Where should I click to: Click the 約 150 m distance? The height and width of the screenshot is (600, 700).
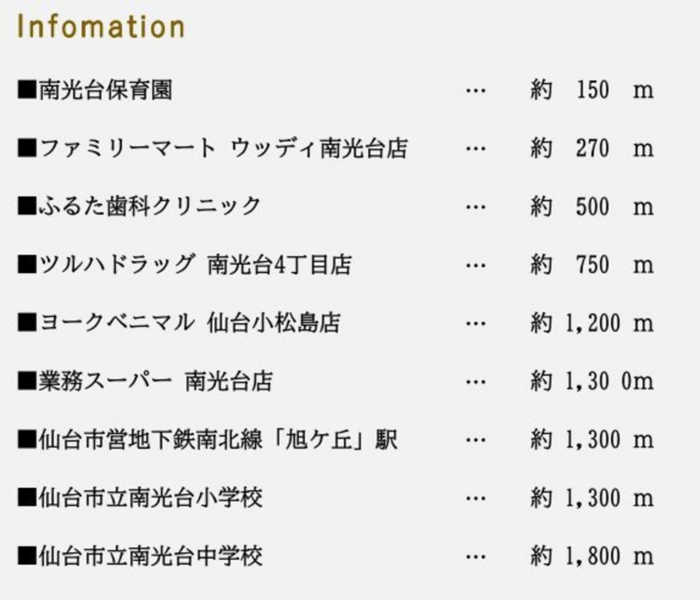pos(591,90)
